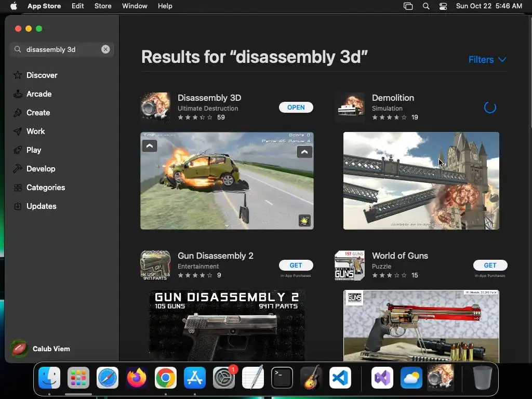Open the World of Guns app icon
The height and width of the screenshot is (399, 532).
(x=350, y=265)
